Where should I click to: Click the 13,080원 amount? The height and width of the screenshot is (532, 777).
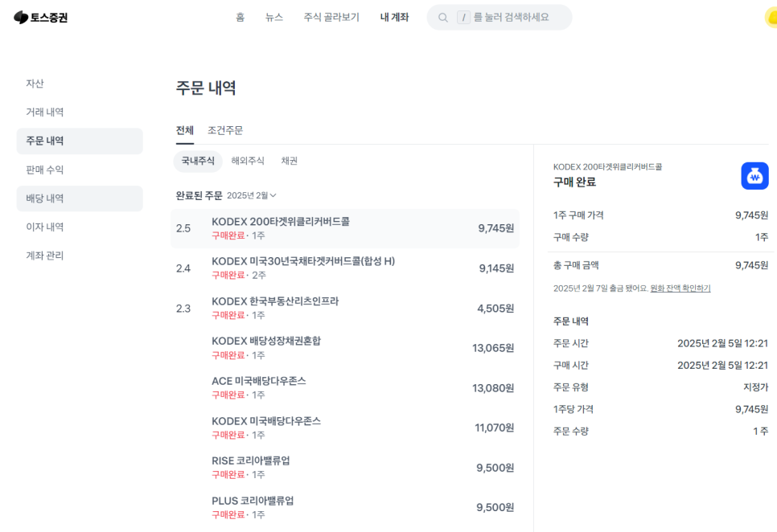pyautogui.click(x=493, y=388)
